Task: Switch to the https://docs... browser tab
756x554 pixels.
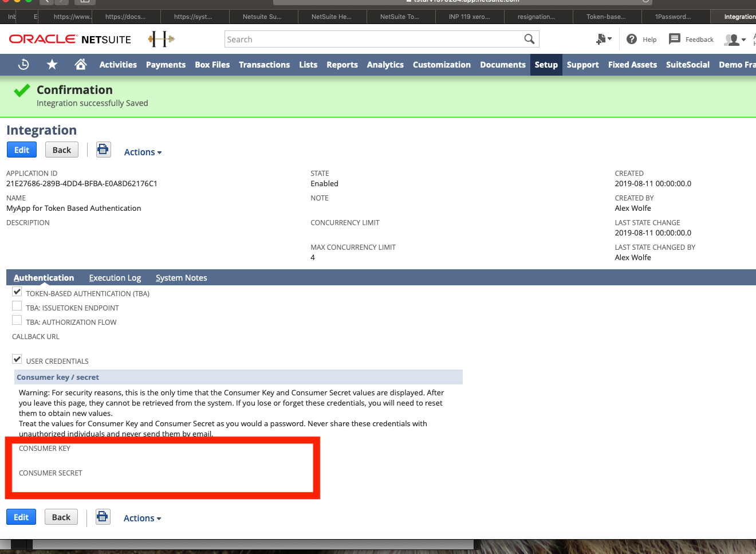Action: (125, 17)
